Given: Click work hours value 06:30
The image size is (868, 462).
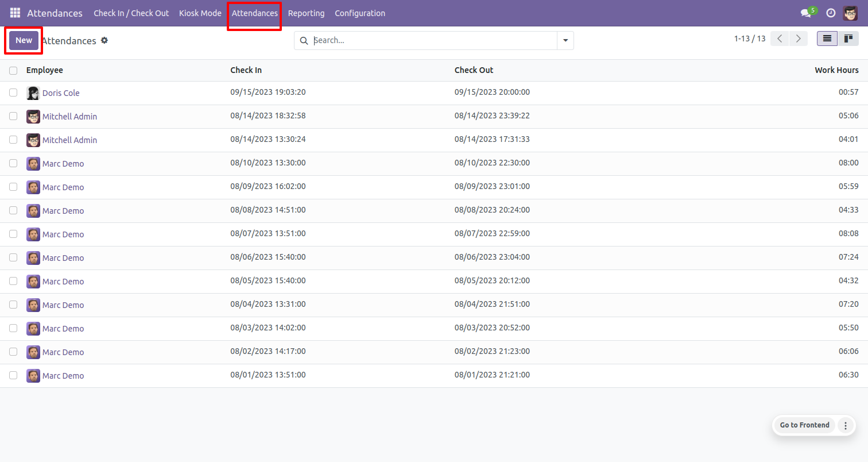Looking at the screenshot, I should pos(848,375).
